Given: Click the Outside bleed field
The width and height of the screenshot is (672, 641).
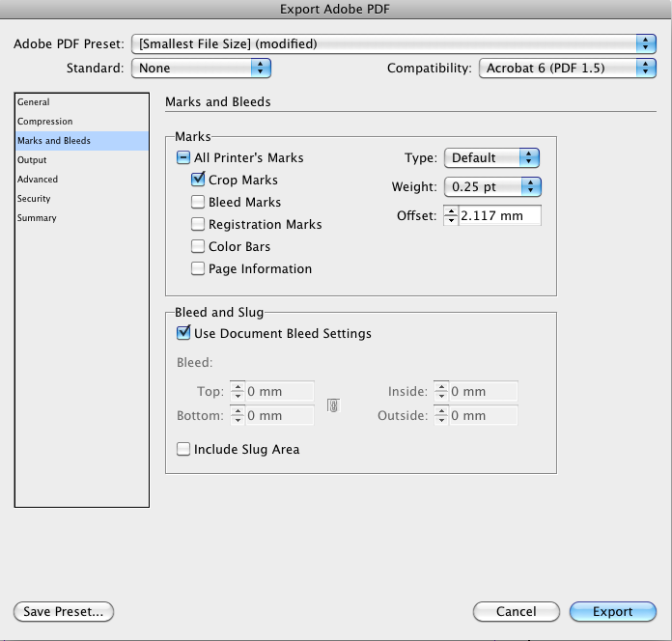Looking at the screenshot, I should 484,415.
